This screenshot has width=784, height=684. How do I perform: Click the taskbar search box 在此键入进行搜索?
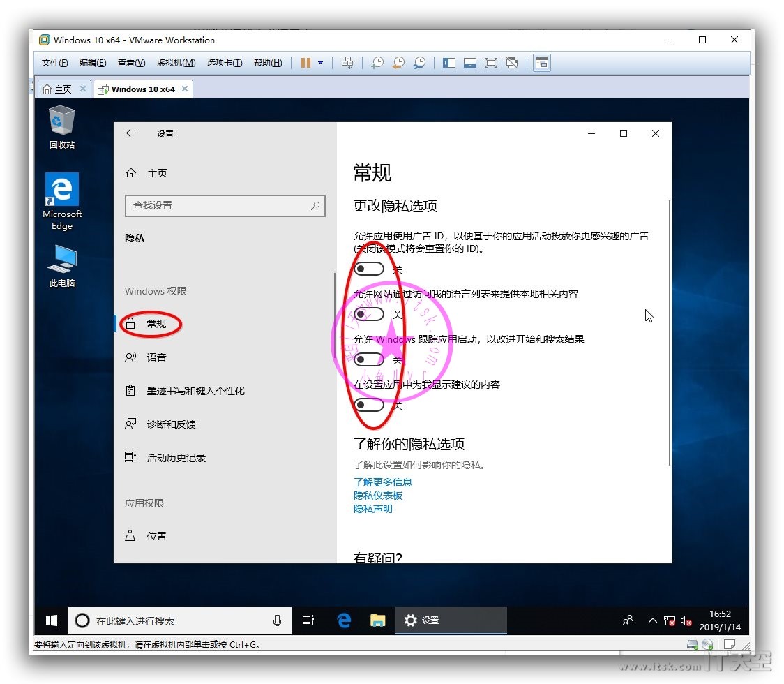tap(179, 620)
